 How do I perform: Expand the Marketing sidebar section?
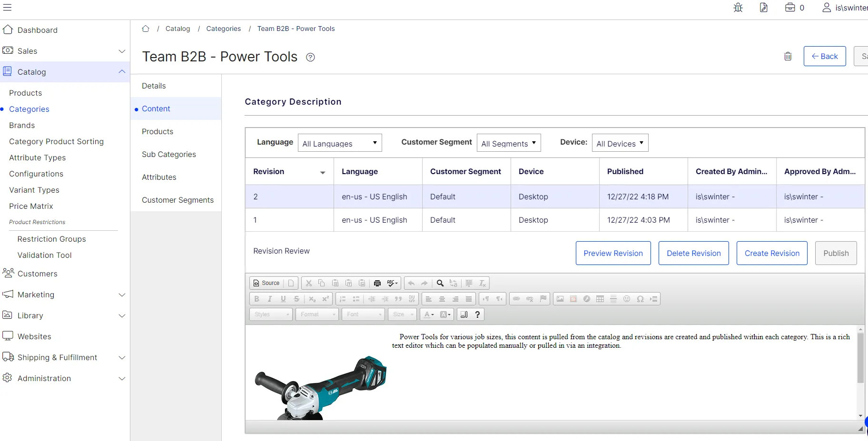65,294
